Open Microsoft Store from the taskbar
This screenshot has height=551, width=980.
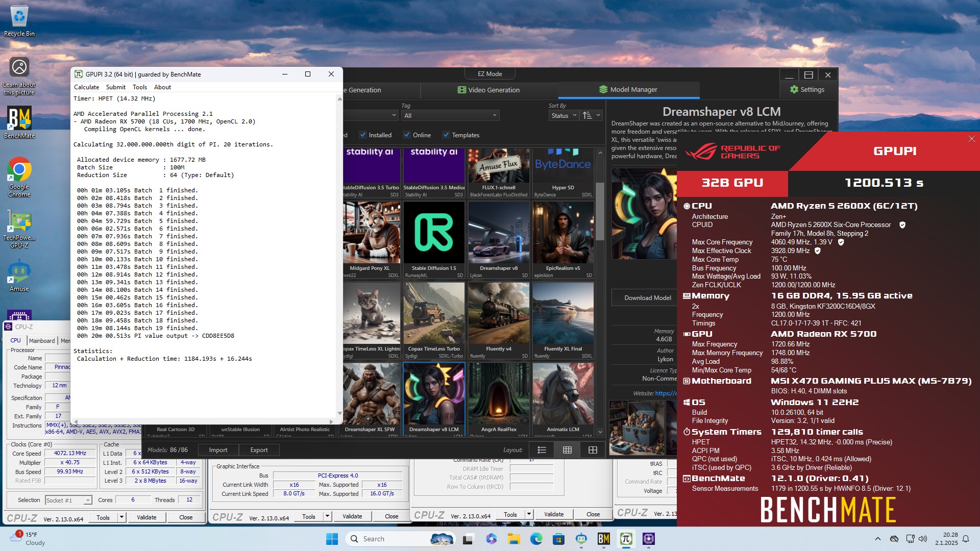(x=558, y=539)
